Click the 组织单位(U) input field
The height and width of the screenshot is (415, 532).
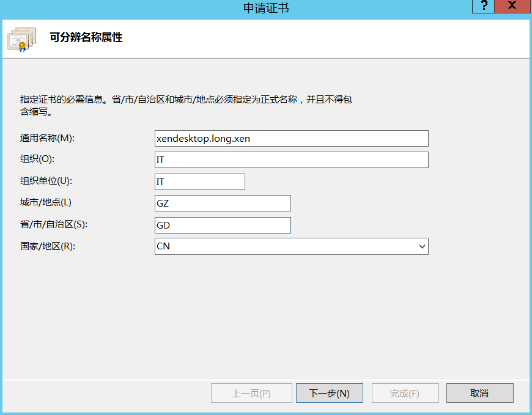[200, 182]
